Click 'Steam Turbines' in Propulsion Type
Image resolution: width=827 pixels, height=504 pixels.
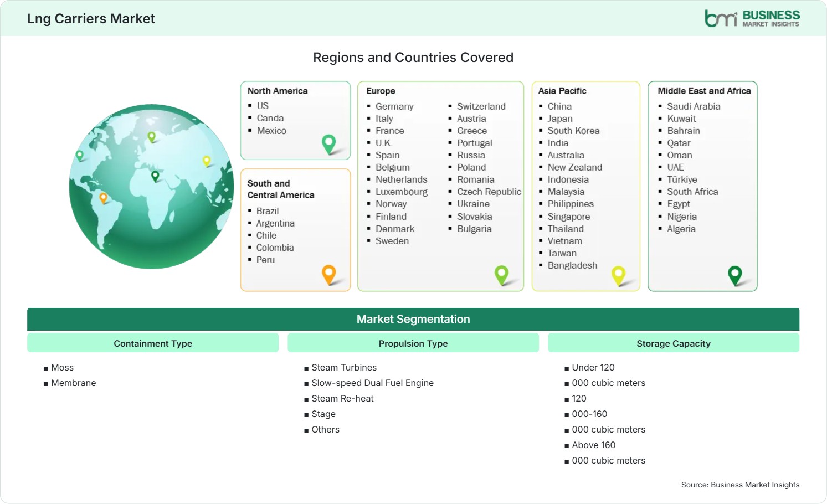[x=344, y=367]
